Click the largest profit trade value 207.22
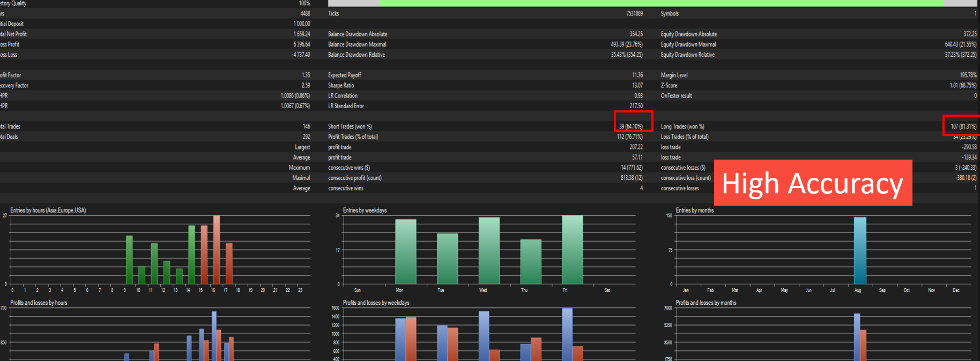 click(636, 147)
